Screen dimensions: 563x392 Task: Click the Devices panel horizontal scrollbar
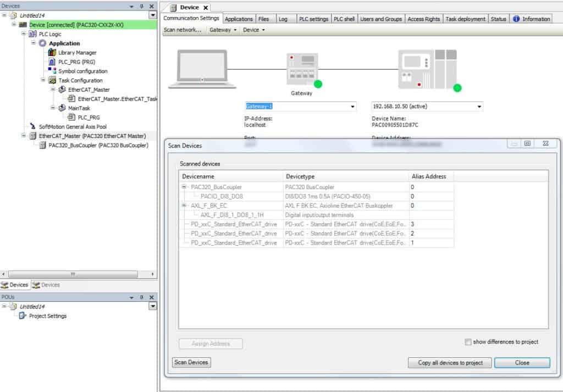point(73,274)
